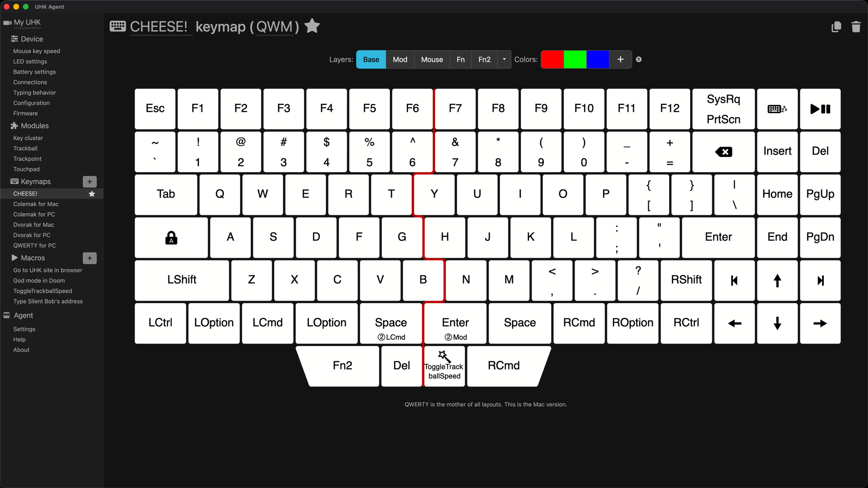Image resolution: width=868 pixels, height=488 pixels.
Task: Add a new color with the plus button
Action: (x=621, y=59)
